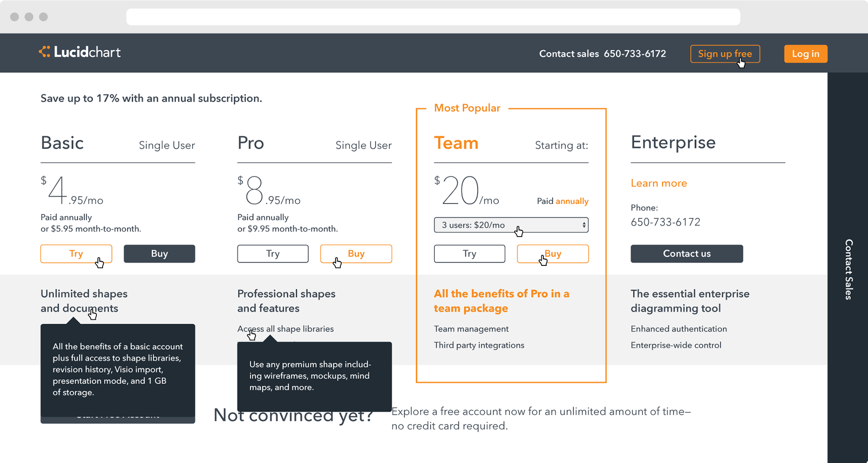868x463 pixels.
Task: Click Try under the Team plan
Action: (469, 254)
